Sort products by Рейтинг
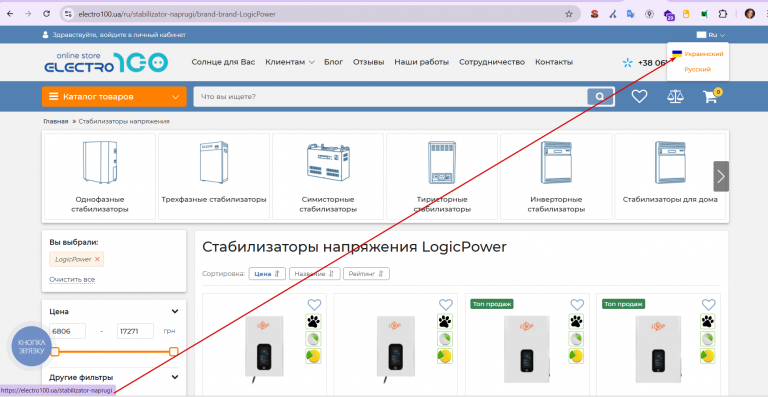The width and height of the screenshot is (768, 397). tap(366, 274)
